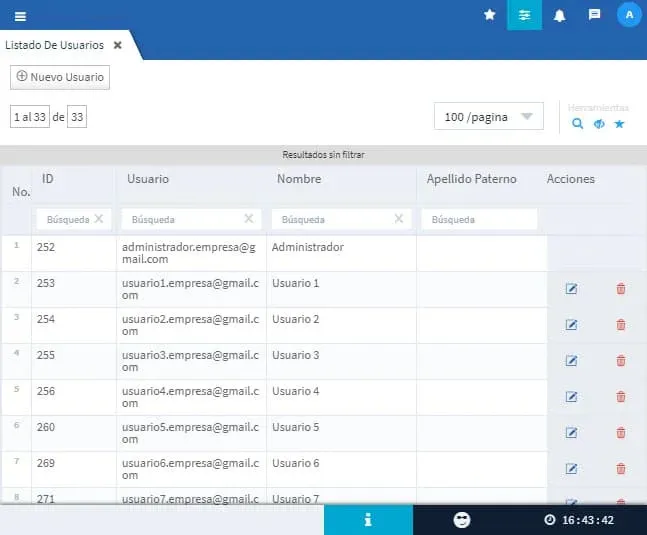Screen dimensions: 647x535
Task: Open the settings sliders icon in header
Action: coord(524,15)
